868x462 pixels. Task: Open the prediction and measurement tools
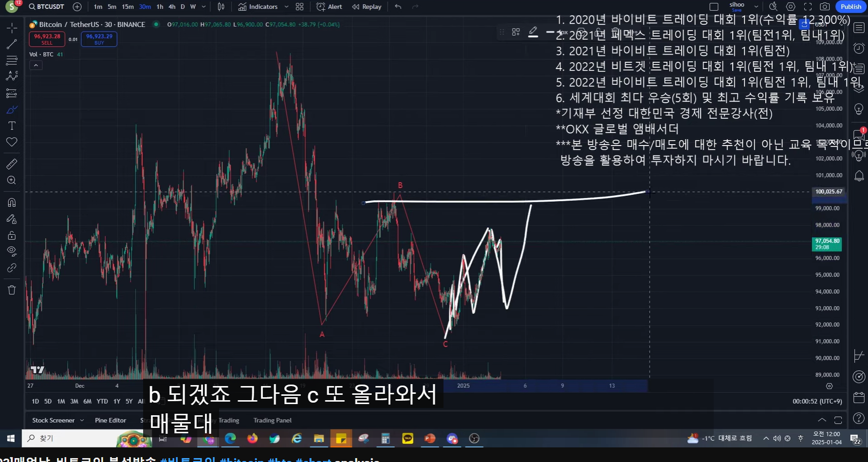click(12, 93)
